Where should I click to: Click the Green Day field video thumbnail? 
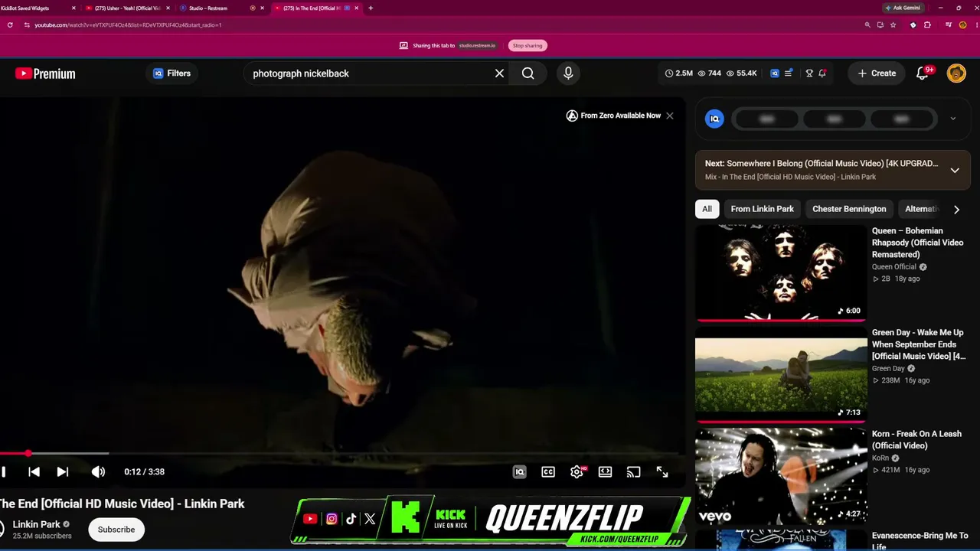(781, 374)
